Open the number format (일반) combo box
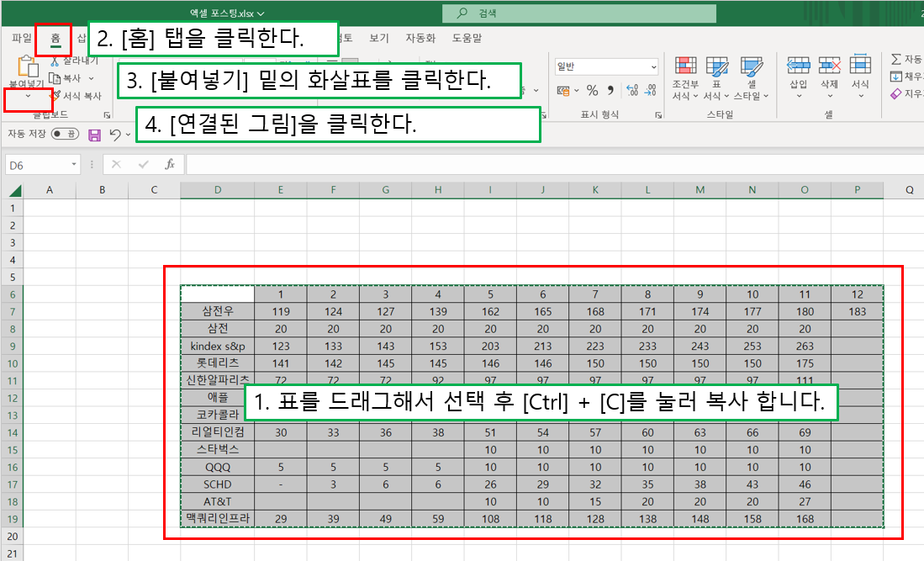This screenshot has height=561, width=924. click(606, 66)
